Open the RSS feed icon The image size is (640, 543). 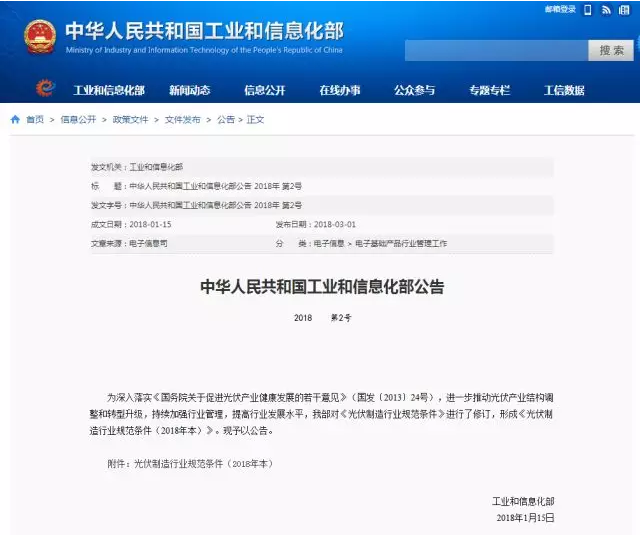(x=606, y=10)
